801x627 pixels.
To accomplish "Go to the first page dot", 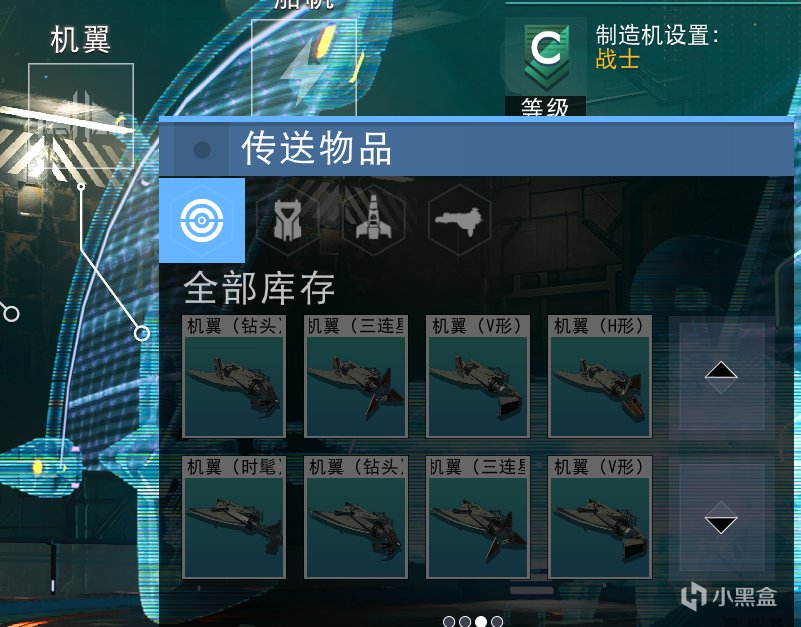I will click(449, 621).
